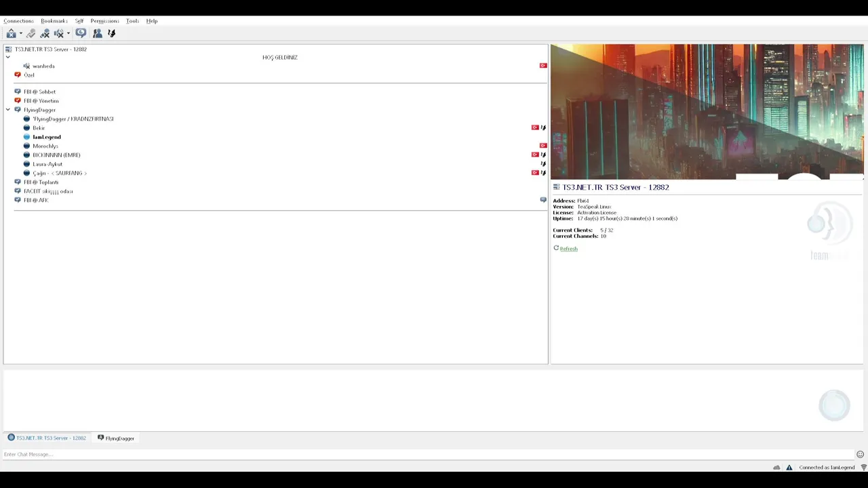Open the Self menu

(79, 21)
